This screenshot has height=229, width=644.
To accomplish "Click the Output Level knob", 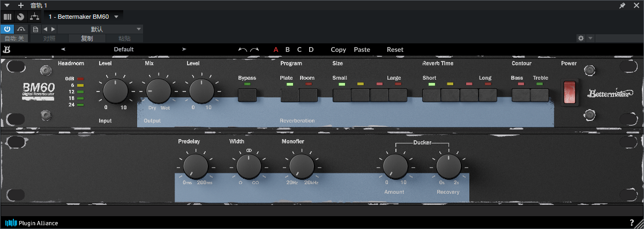I will pyautogui.click(x=200, y=91).
